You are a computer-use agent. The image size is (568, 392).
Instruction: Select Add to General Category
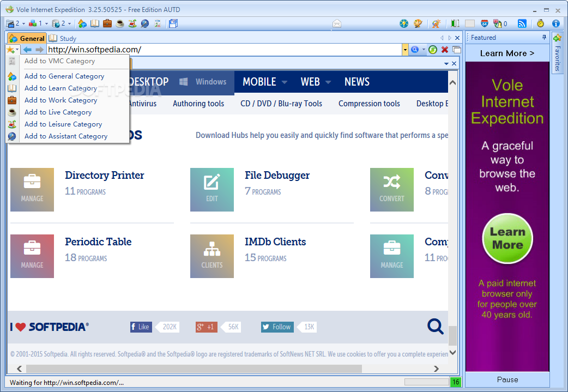(64, 76)
